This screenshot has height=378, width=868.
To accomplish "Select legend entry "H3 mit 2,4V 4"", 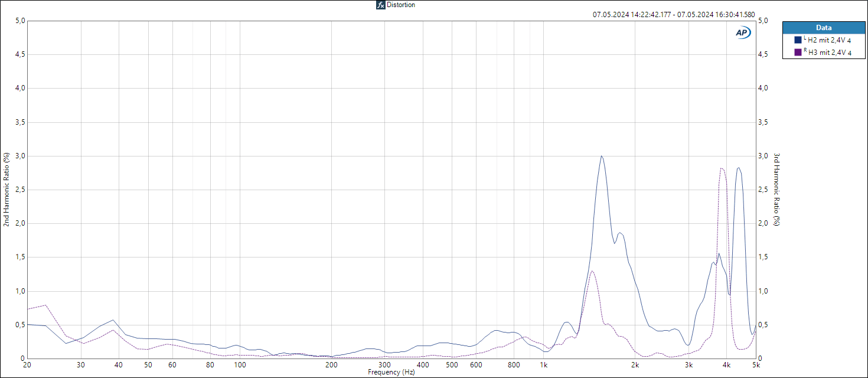I will tap(830, 53).
